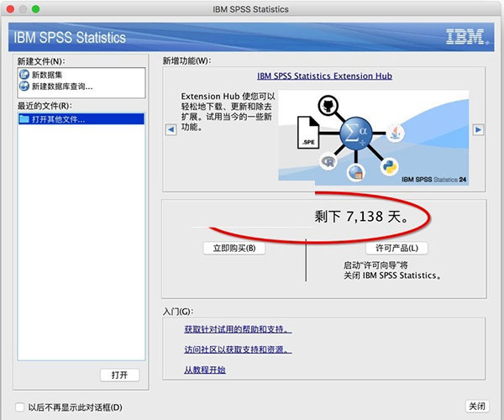Click the 立即购买(B) button

[234, 248]
